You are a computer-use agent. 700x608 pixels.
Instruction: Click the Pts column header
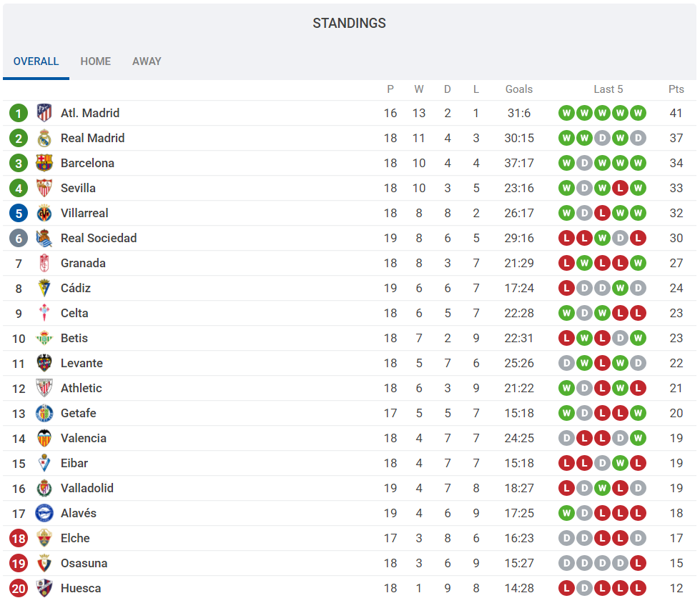click(676, 89)
